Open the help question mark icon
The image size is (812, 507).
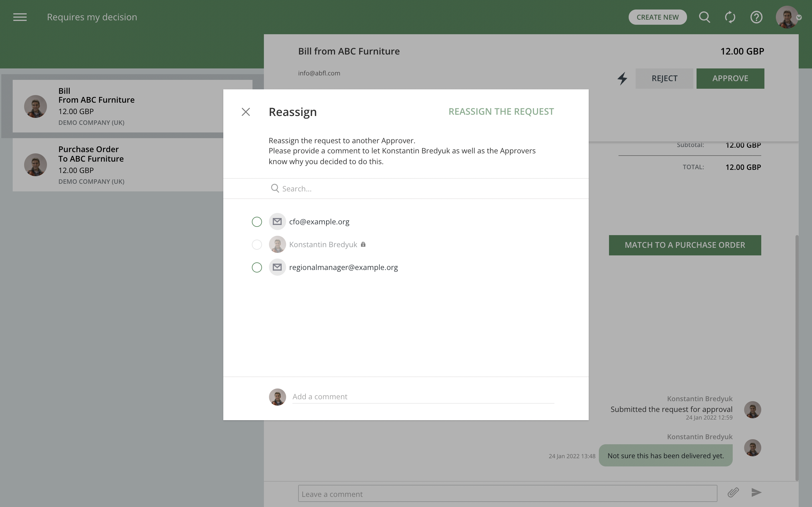pos(756,17)
